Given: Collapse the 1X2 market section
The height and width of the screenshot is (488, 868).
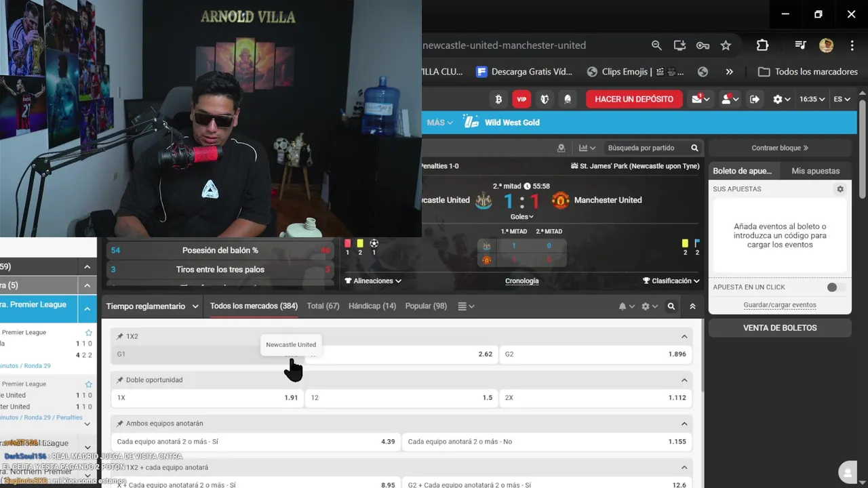Looking at the screenshot, I should coord(684,336).
